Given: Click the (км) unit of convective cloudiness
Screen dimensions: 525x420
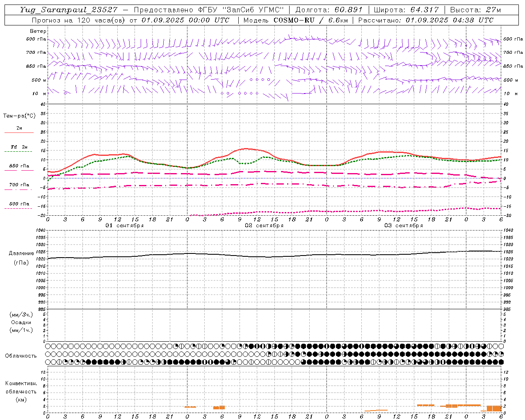Looking at the screenshot, I should tap(21, 399).
